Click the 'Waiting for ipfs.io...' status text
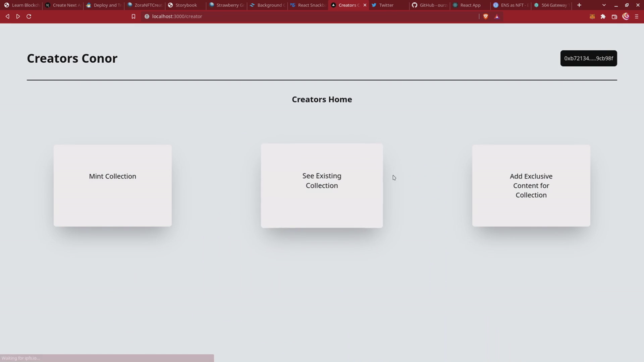The width and height of the screenshot is (644, 362). [x=20, y=358]
